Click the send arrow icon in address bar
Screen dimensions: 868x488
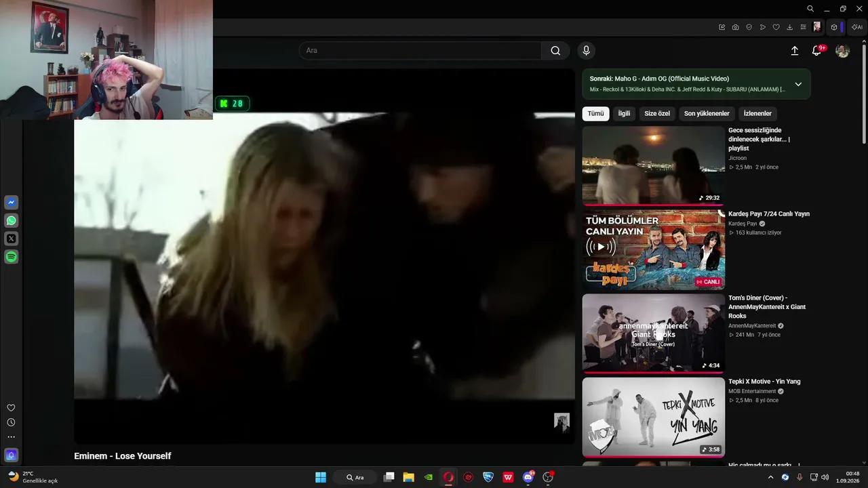click(x=763, y=27)
